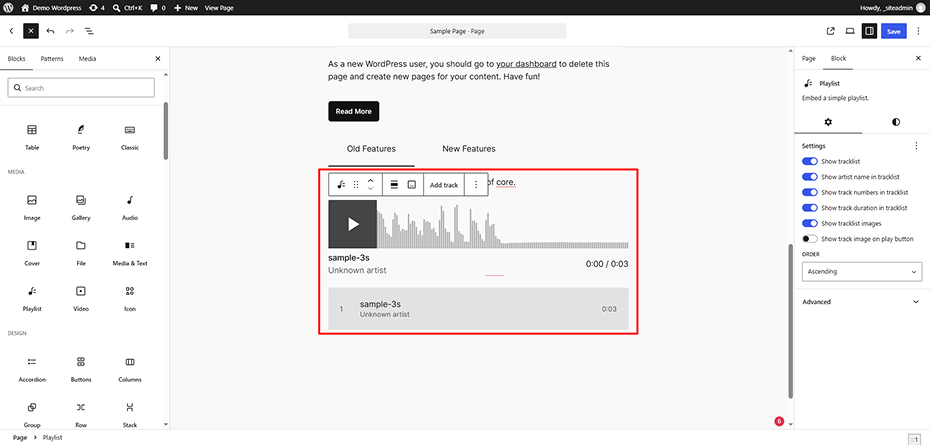The image size is (930, 445).
Task: Open the Document Overview list view
Action: [88, 31]
